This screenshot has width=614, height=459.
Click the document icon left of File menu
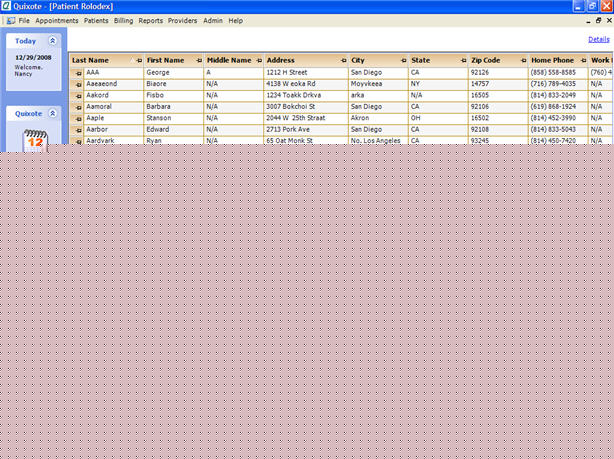[11, 21]
